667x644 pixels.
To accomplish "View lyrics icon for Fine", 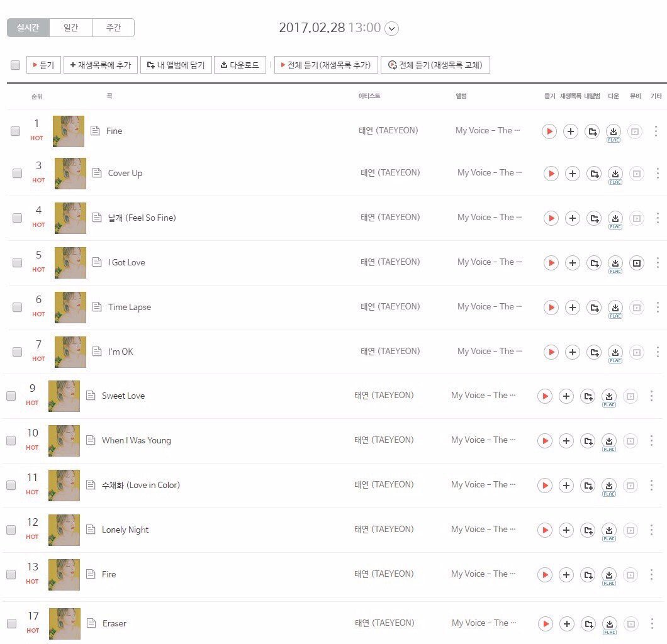I will 95,131.
